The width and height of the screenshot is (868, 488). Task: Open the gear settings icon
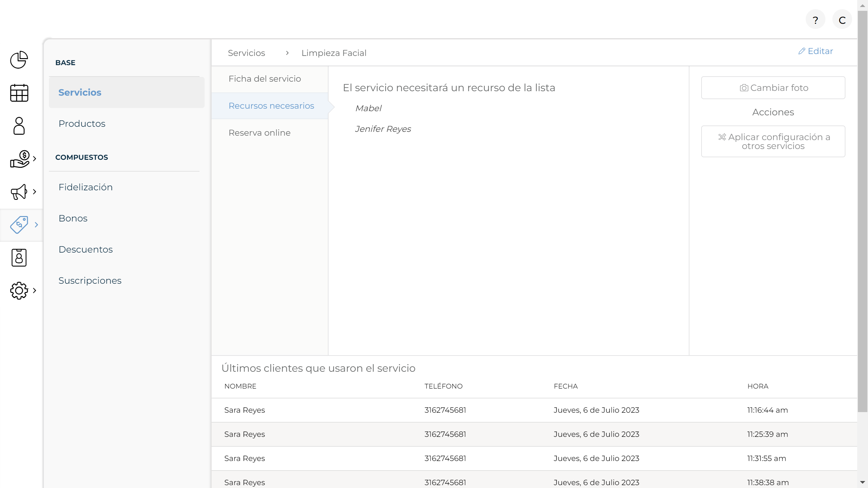pos(19,290)
